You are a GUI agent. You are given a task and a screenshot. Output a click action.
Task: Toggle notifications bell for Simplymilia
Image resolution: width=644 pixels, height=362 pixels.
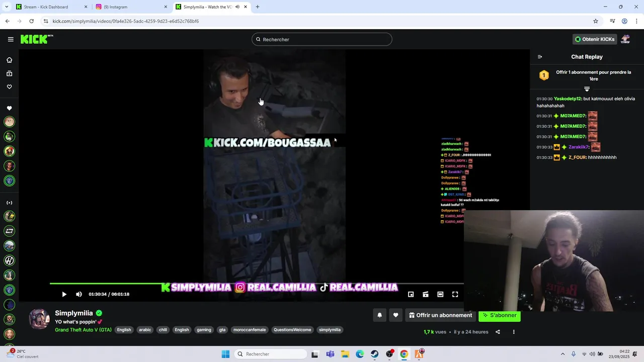(x=379, y=315)
